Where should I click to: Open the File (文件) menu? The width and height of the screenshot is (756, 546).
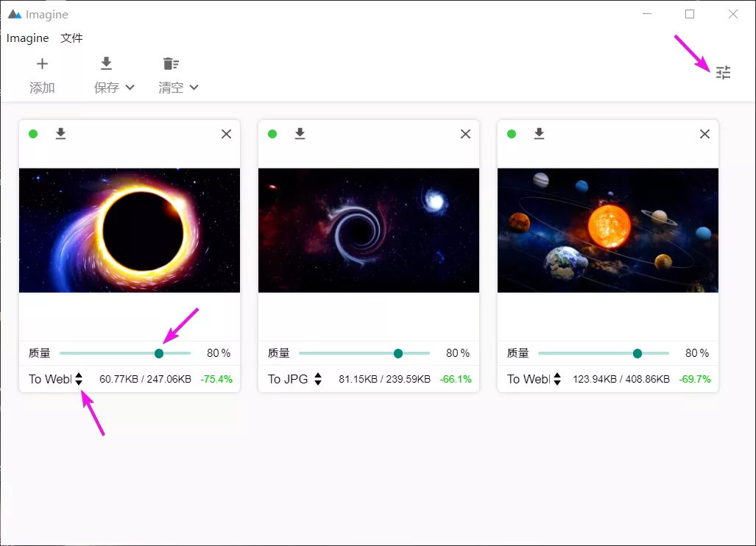71,38
